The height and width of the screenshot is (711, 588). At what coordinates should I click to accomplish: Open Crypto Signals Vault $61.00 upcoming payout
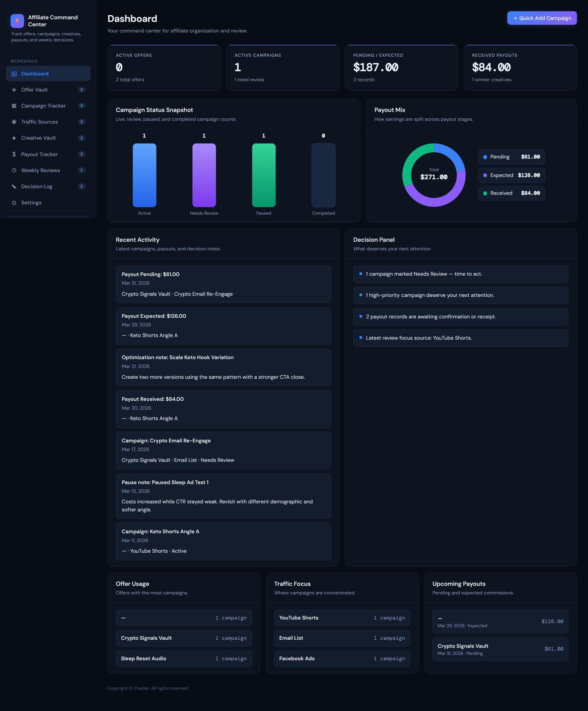pyautogui.click(x=501, y=649)
